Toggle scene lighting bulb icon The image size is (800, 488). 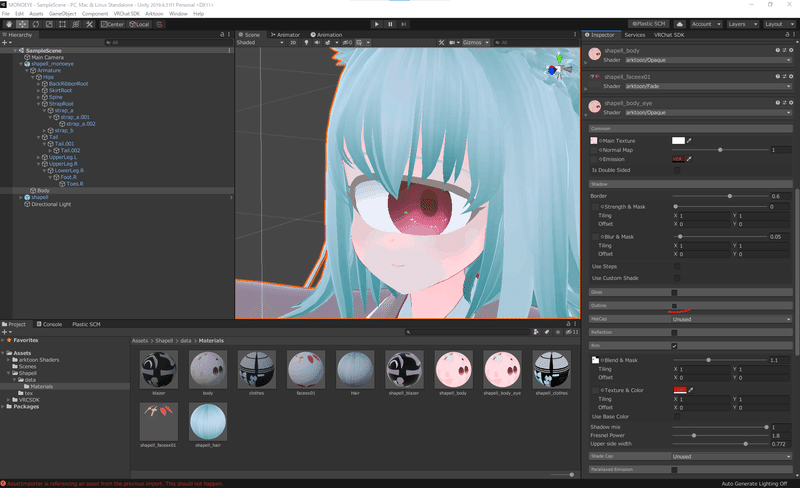[306, 42]
